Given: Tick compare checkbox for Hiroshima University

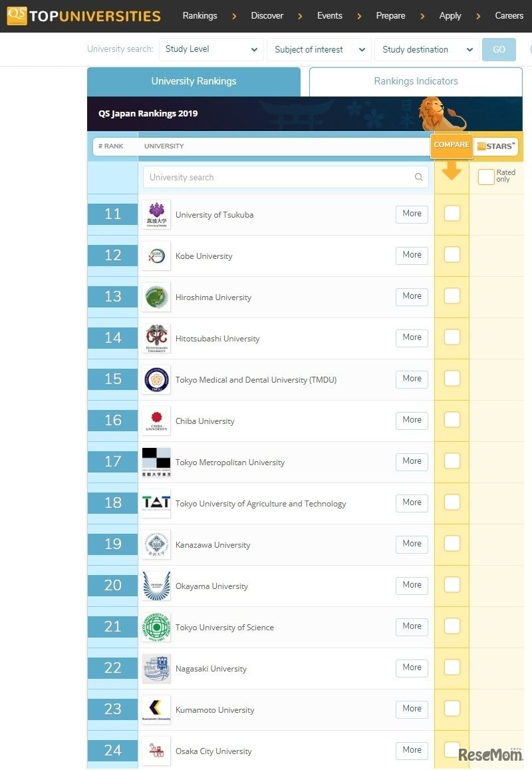Looking at the screenshot, I should coord(452,295).
